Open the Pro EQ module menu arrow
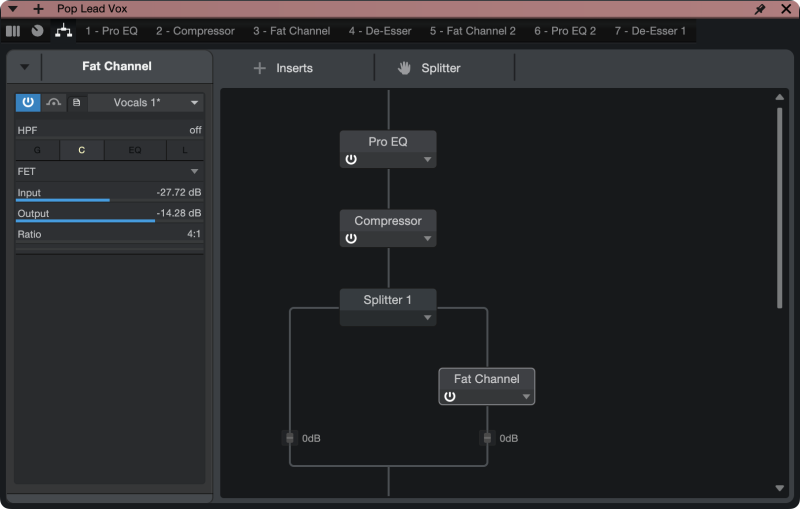 coord(428,160)
